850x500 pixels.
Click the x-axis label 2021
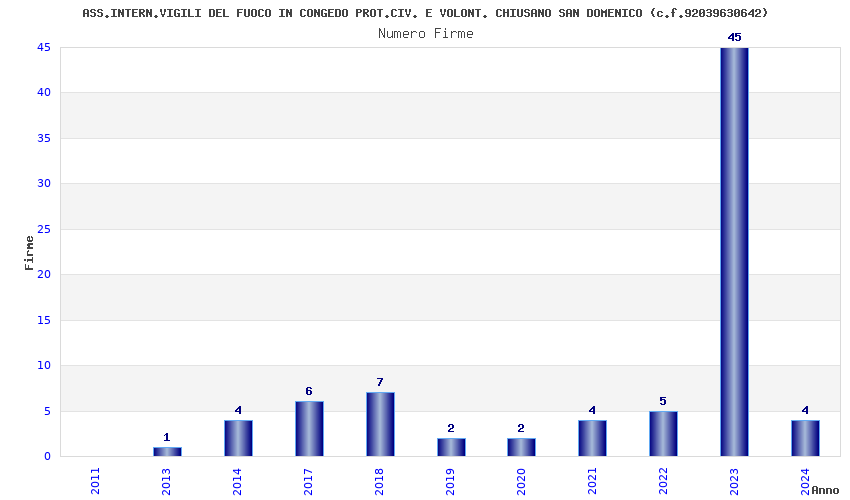click(593, 481)
